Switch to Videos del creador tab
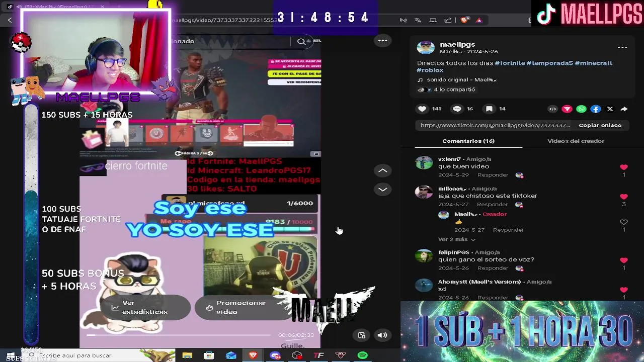The image size is (644, 362). pyautogui.click(x=576, y=141)
